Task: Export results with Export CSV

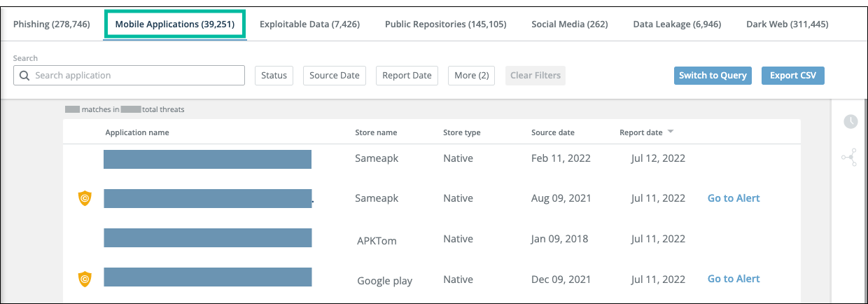Action: coord(792,76)
